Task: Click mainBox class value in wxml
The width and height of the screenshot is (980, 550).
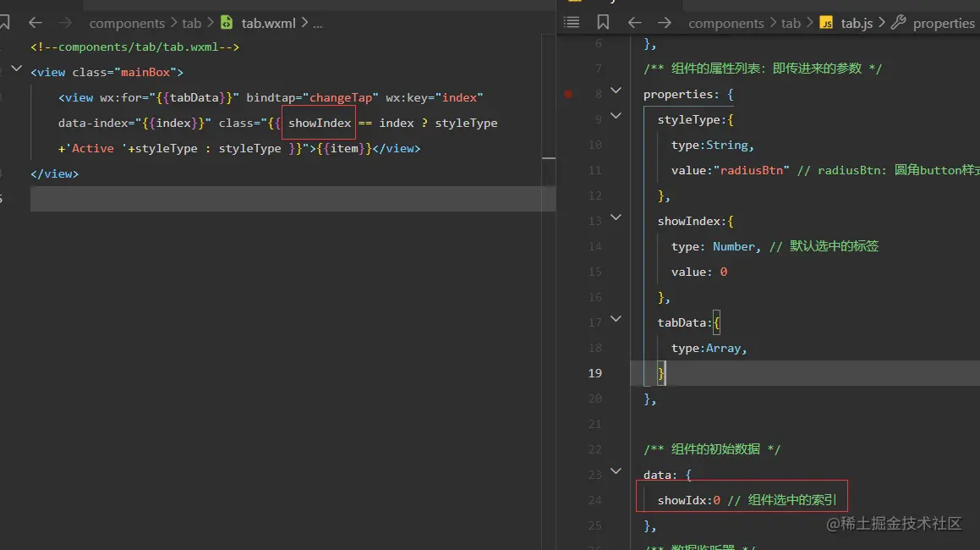Action: (x=145, y=72)
